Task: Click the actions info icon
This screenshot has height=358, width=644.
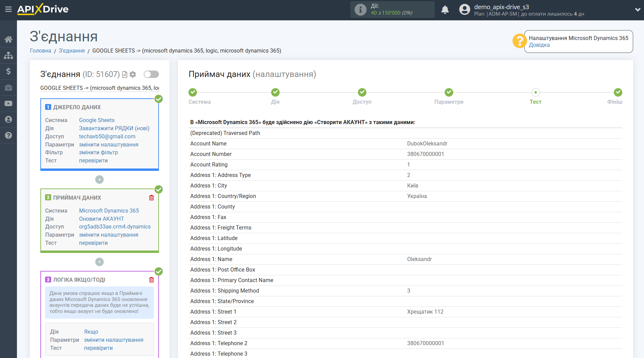Action: (x=360, y=9)
